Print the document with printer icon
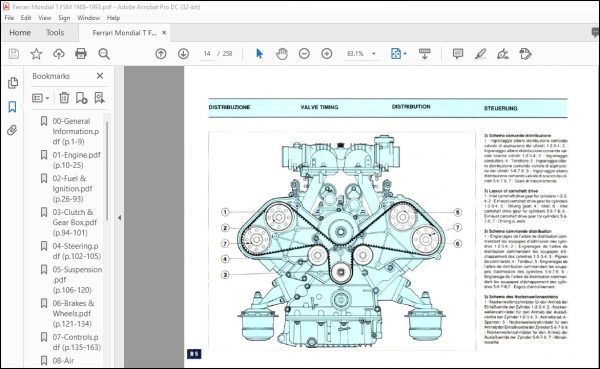This screenshot has height=369, width=600. (81, 54)
